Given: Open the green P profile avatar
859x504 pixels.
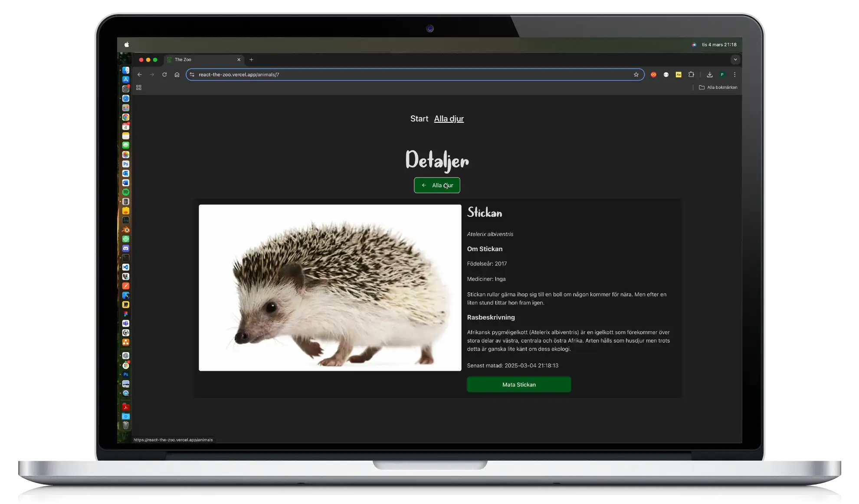Looking at the screenshot, I should point(722,75).
